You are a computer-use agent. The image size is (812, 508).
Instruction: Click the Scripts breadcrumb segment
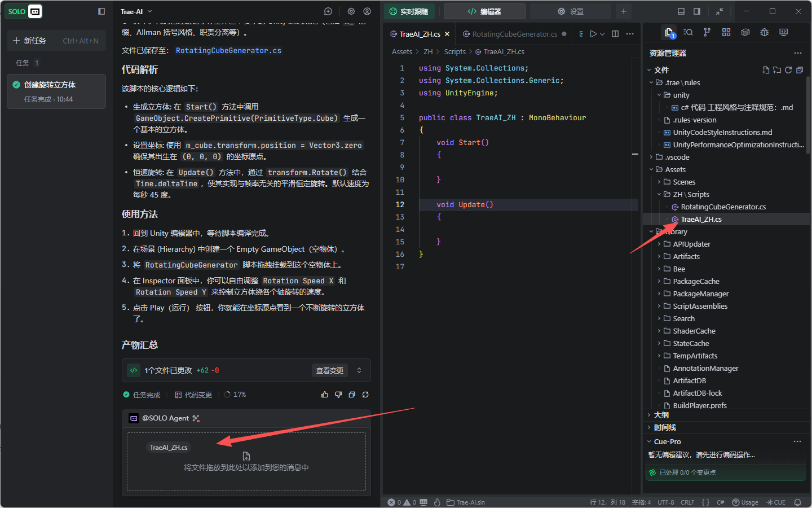(x=455, y=52)
